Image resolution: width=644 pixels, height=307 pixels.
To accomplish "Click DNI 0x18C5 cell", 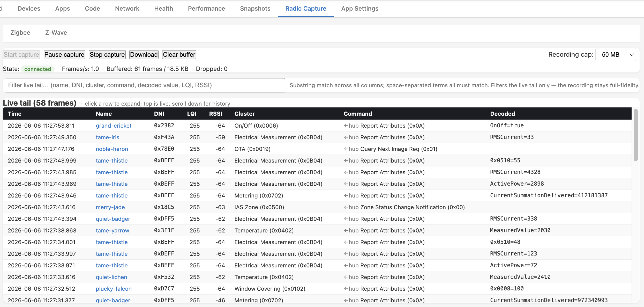I will 164,207.
